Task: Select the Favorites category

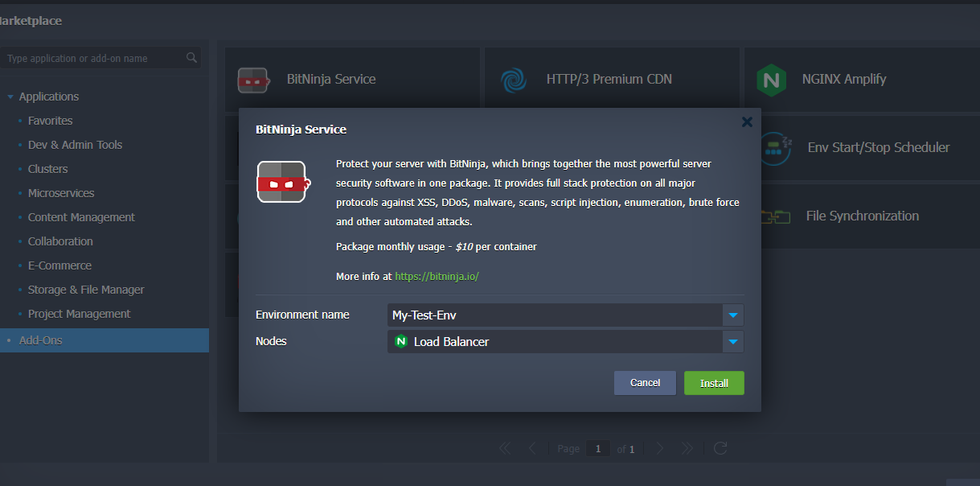Action: click(x=50, y=121)
